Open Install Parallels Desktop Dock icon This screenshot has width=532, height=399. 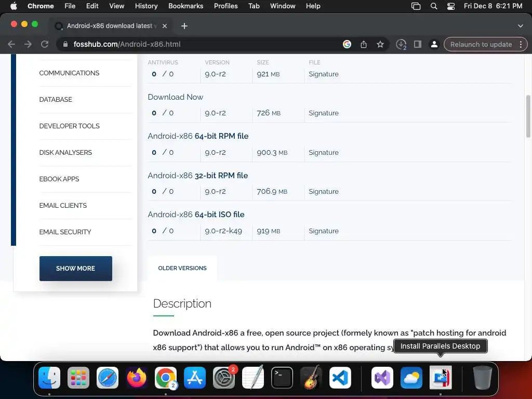click(441, 377)
